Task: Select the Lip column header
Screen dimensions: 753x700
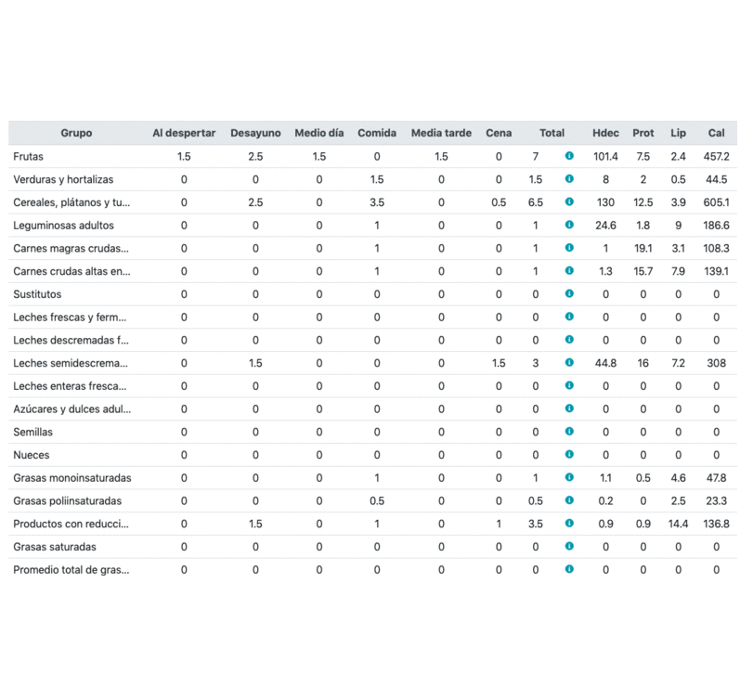Action: (678, 133)
